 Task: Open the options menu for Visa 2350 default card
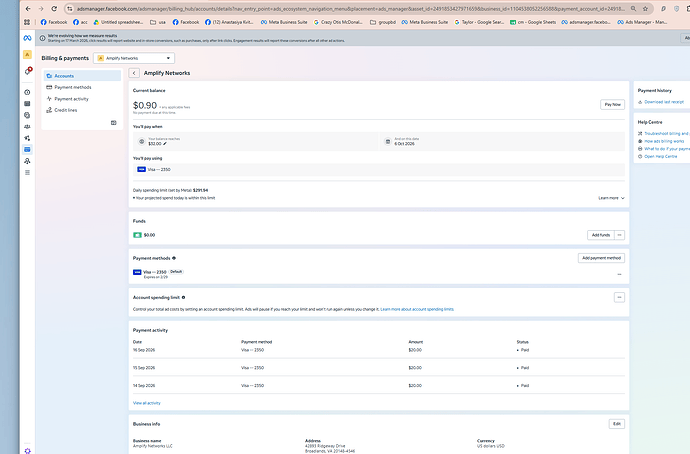coord(619,275)
